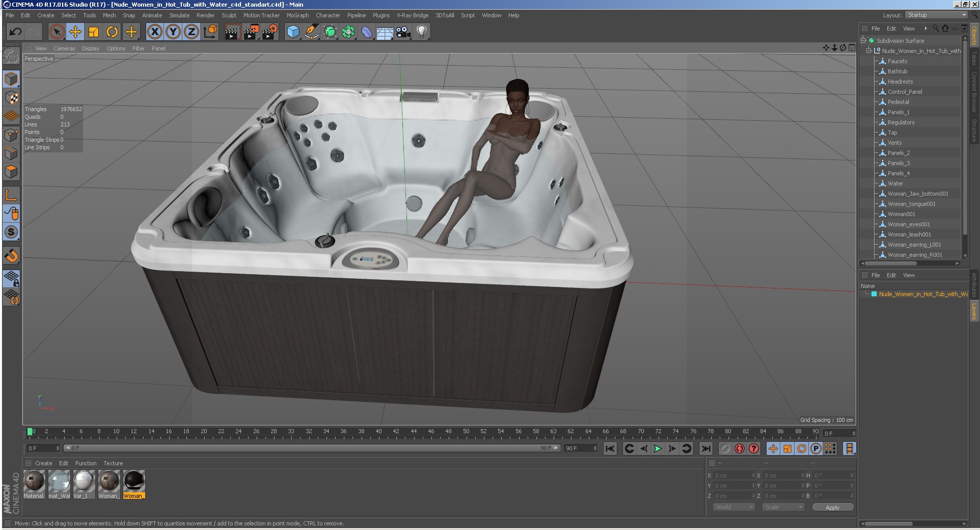The width and height of the screenshot is (980, 530).
Task: Toggle Z axis lock
Action: click(x=192, y=32)
